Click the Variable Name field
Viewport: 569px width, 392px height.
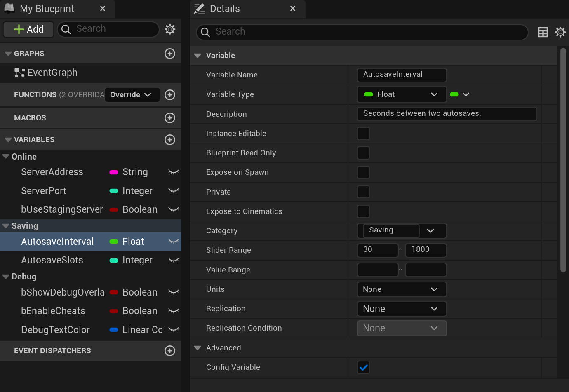click(402, 75)
